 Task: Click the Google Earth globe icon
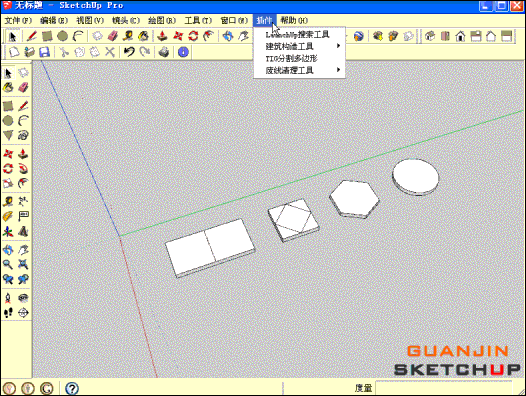tap(359, 36)
